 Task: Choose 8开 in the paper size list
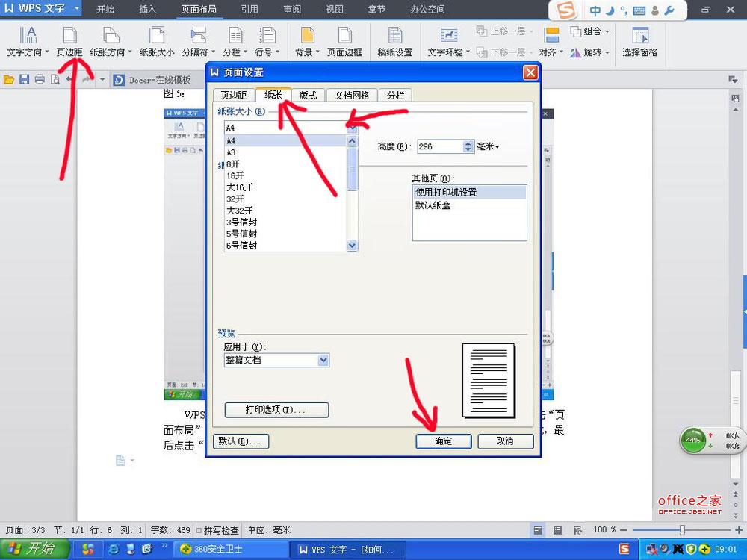tap(285, 164)
